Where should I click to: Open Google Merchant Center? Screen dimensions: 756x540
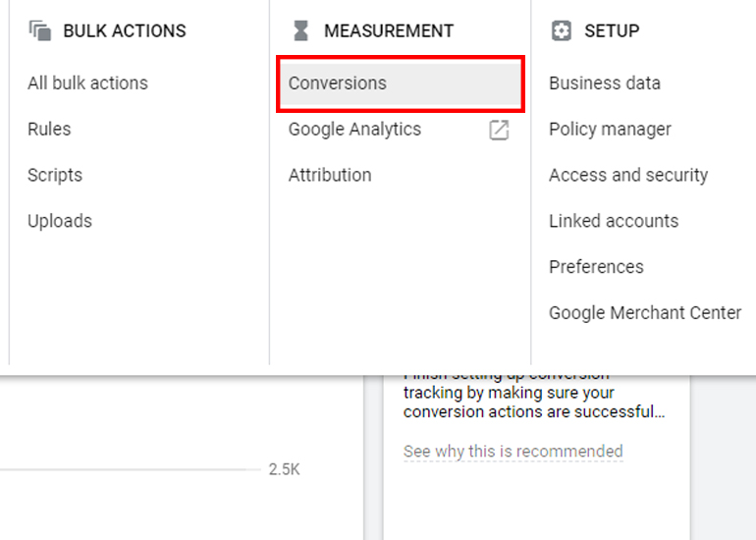pos(645,313)
